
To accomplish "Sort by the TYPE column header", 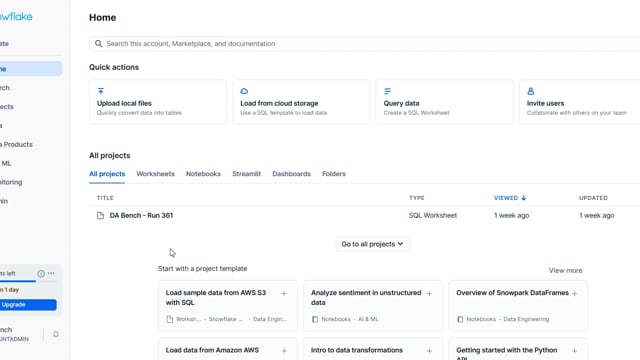I will 417,198.
